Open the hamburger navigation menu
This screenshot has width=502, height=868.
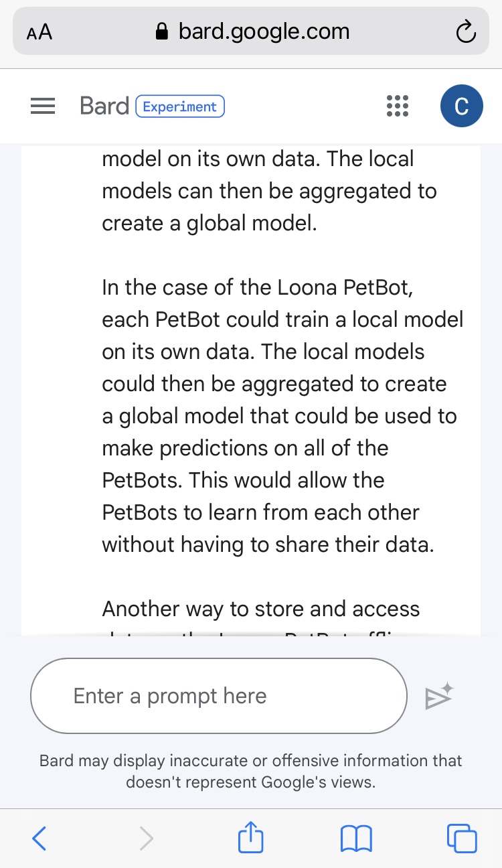[x=43, y=106]
